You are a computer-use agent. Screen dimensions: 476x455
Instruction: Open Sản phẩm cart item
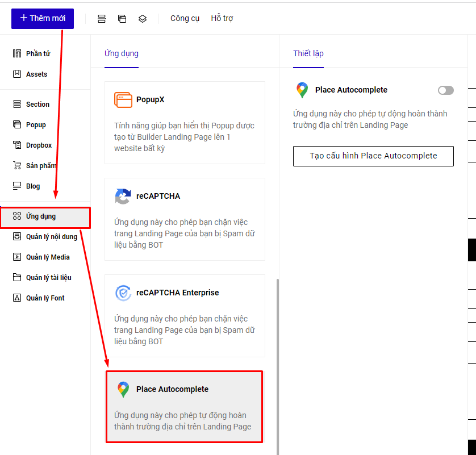(40, 166)
